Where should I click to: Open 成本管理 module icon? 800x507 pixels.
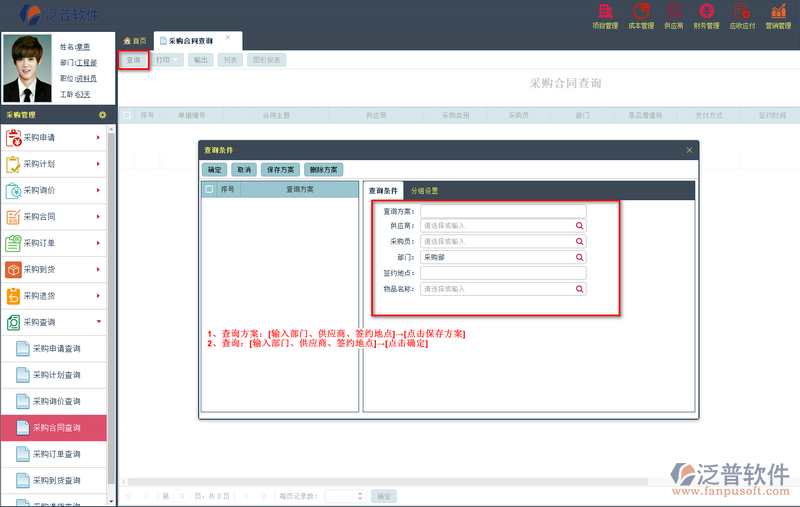coord(641,16)
